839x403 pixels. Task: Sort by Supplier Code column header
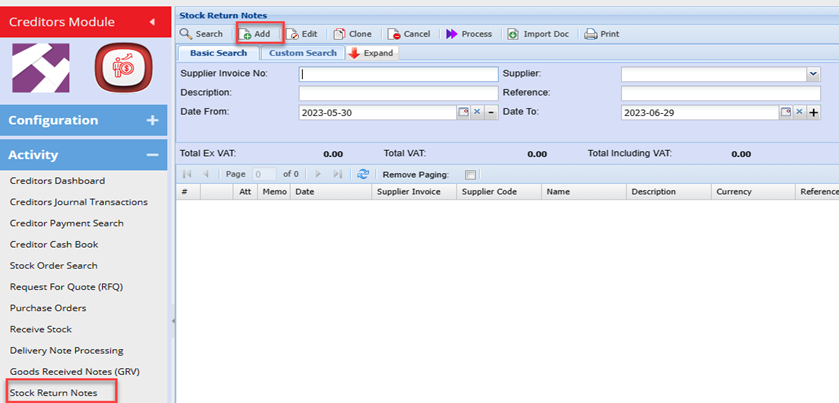498,192
